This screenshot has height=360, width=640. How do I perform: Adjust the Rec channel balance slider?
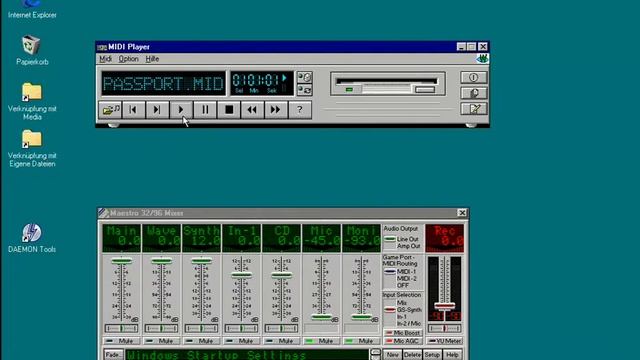[x=444, y=328]
